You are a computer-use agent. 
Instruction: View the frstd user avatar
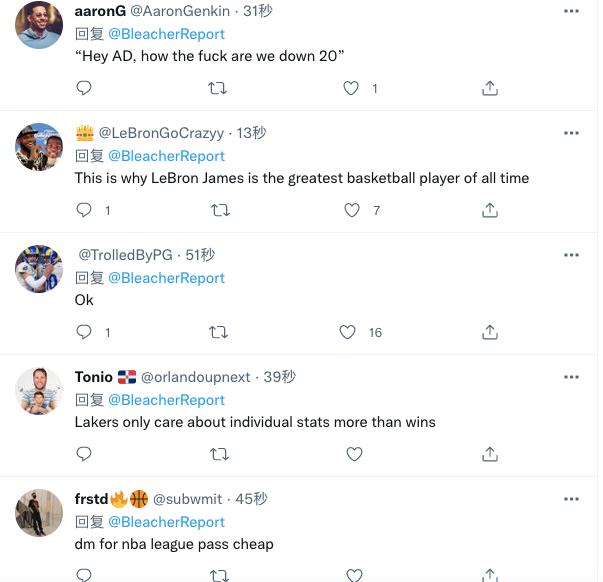coord(39,513)
